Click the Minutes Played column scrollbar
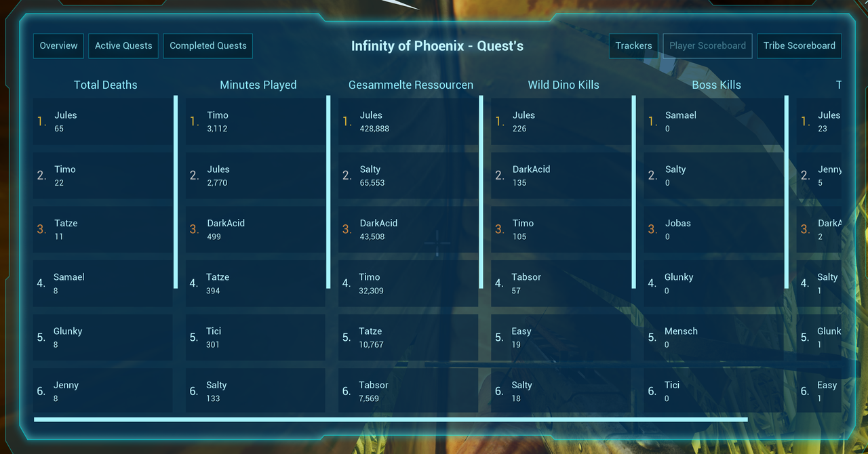Screen dimensions: 868x454 (x=328, y=192)
